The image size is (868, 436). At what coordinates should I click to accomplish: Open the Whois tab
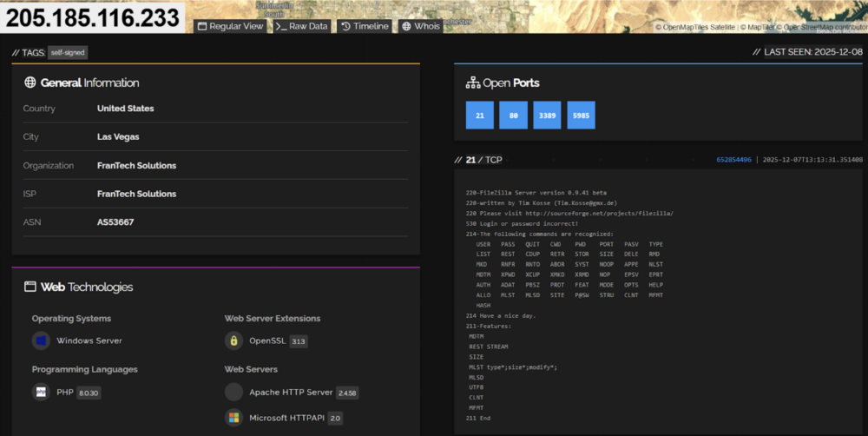pos(421,26)
